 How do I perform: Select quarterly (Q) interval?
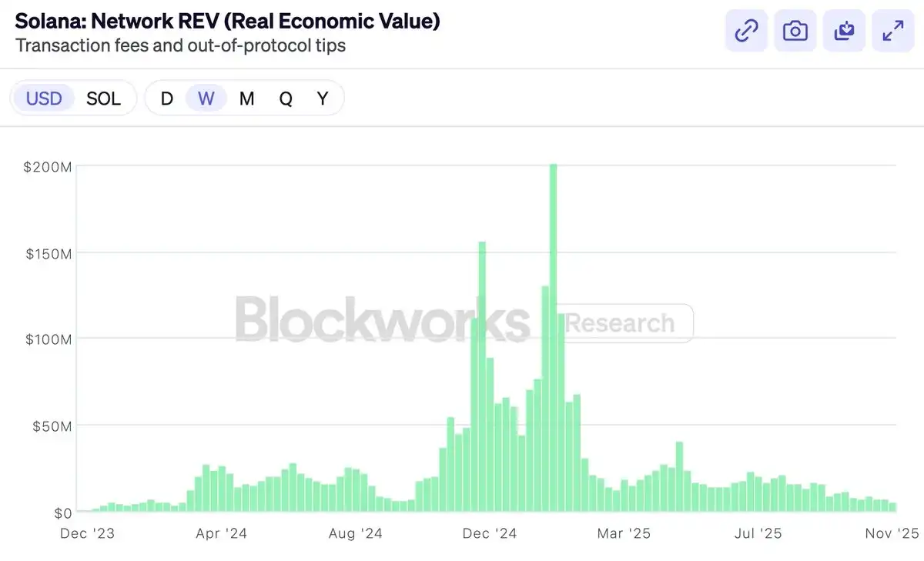tap(286, 99)
